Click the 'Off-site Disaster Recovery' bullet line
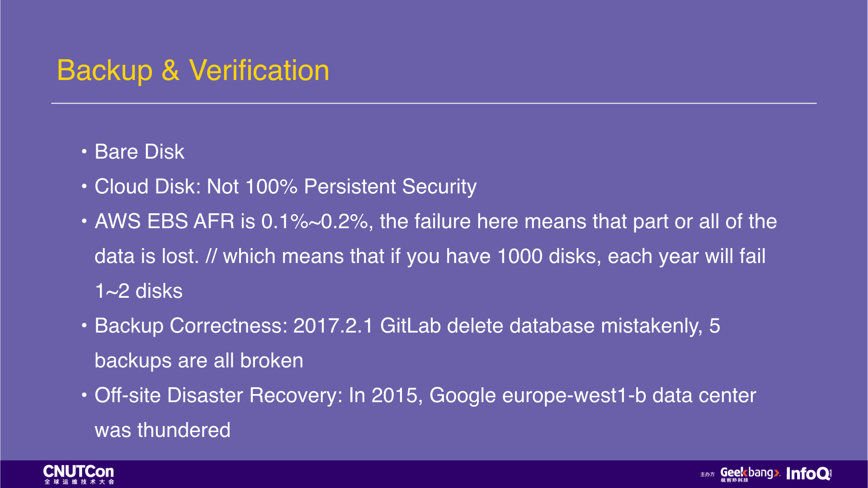 coord(425,395)
